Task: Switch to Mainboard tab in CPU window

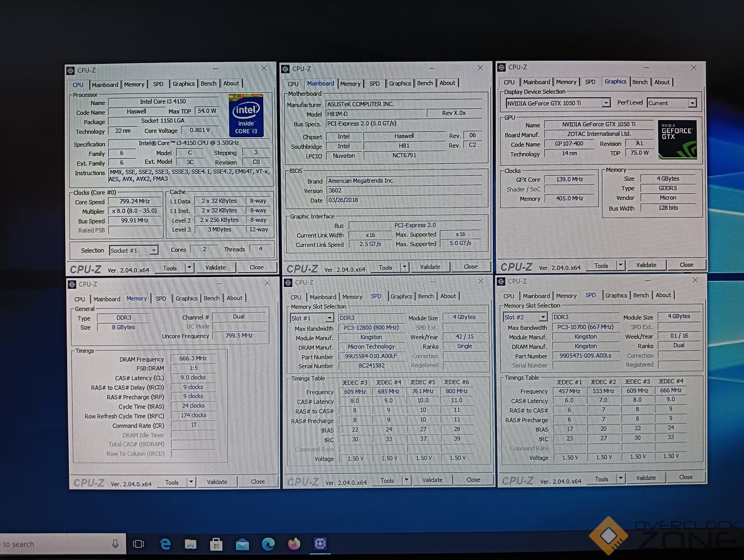Action: (105, 84)
